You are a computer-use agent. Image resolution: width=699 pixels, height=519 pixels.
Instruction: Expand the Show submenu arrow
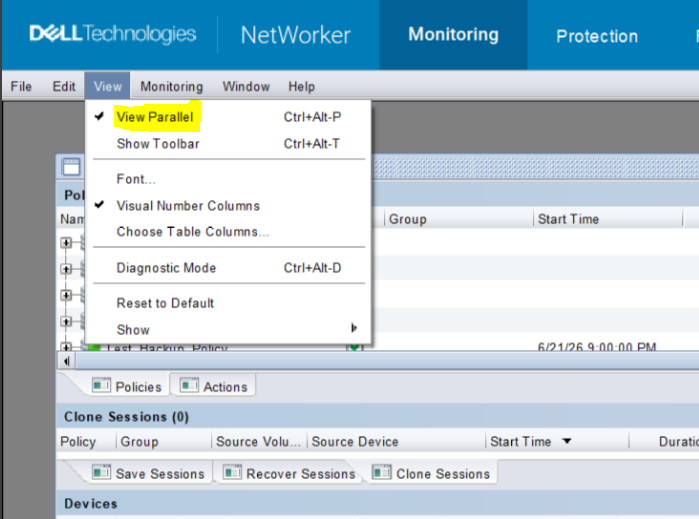[354, 328]
